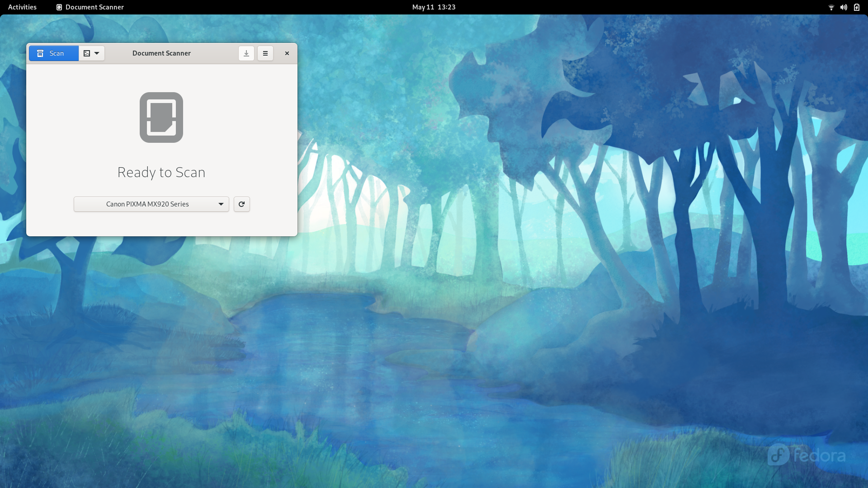The image size is (868, 488).
Task: Click the 'Ready to Scan' heading text
Action: tap(161, 172)
